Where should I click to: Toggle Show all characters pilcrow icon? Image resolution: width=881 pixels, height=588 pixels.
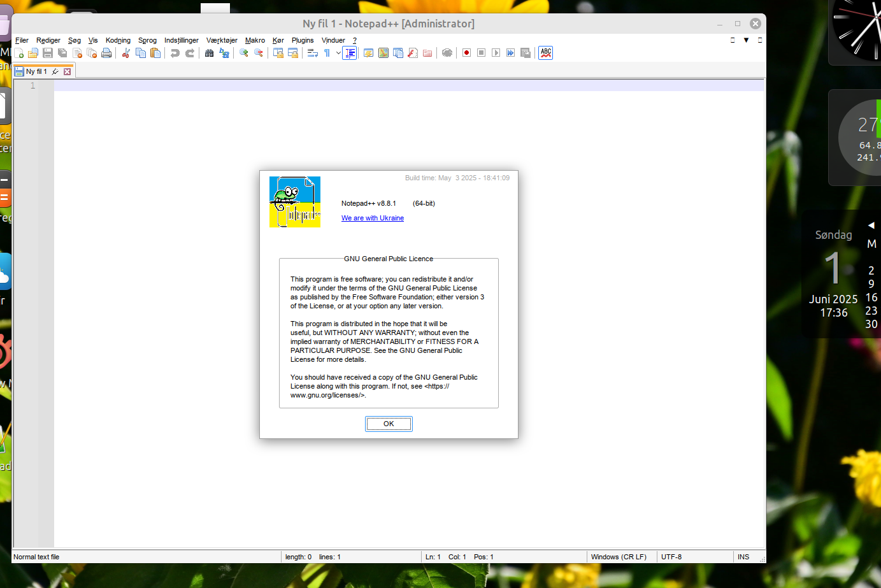pos(327,53)
